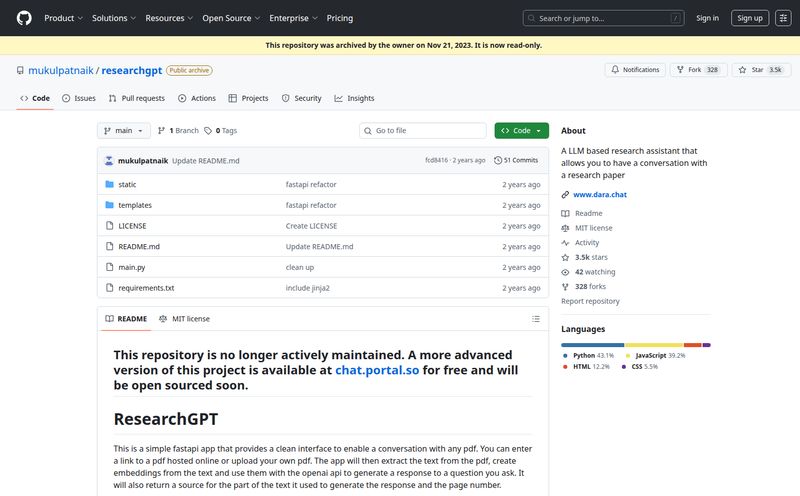The image size is (800, 496).
Task: Expand the Solutions menu
Action: pyautogui.click(x=114, y=18)
